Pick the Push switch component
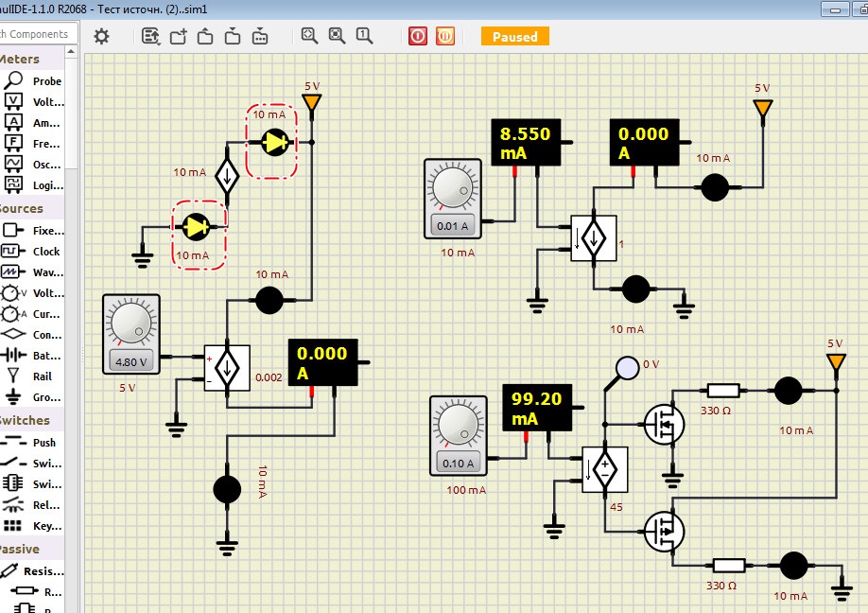Viewport: 868px width, 613px height. (43, 443)
